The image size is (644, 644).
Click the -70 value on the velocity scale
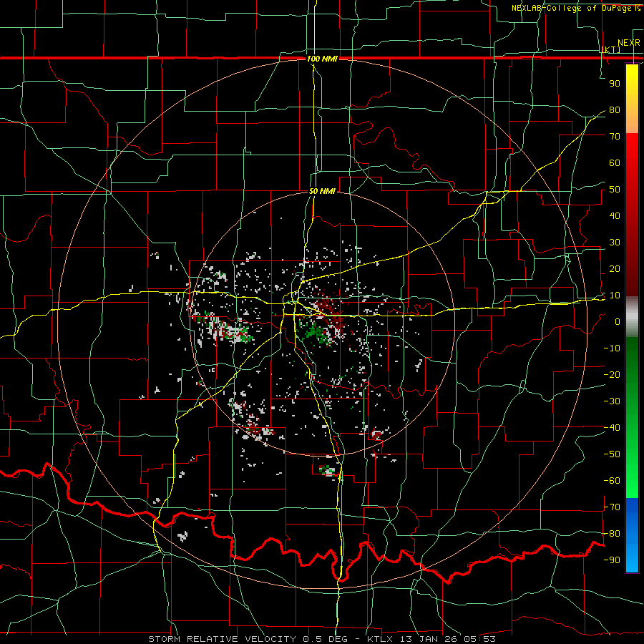tap(612, 507)
